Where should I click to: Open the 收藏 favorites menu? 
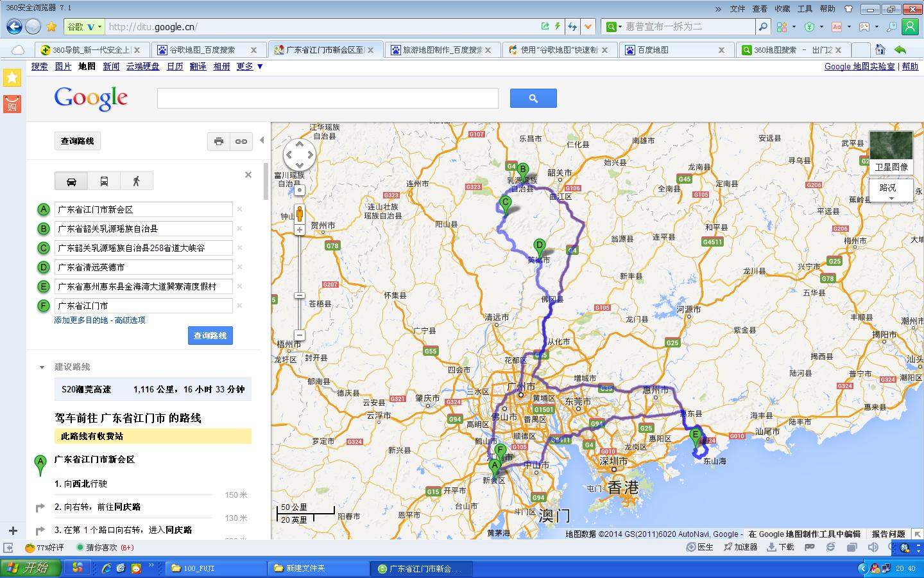tap(782, 9)
